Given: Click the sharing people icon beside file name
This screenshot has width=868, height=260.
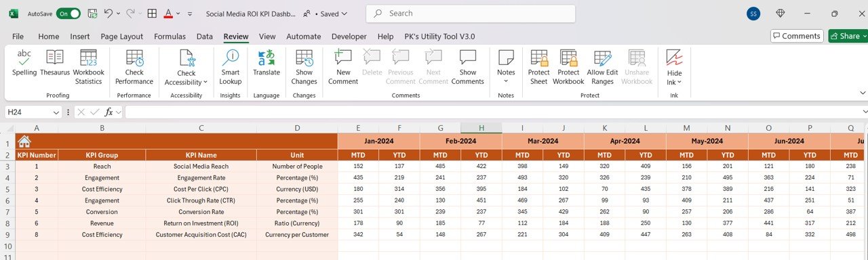Looking at the screenshot, I should [x=307, y=14].
